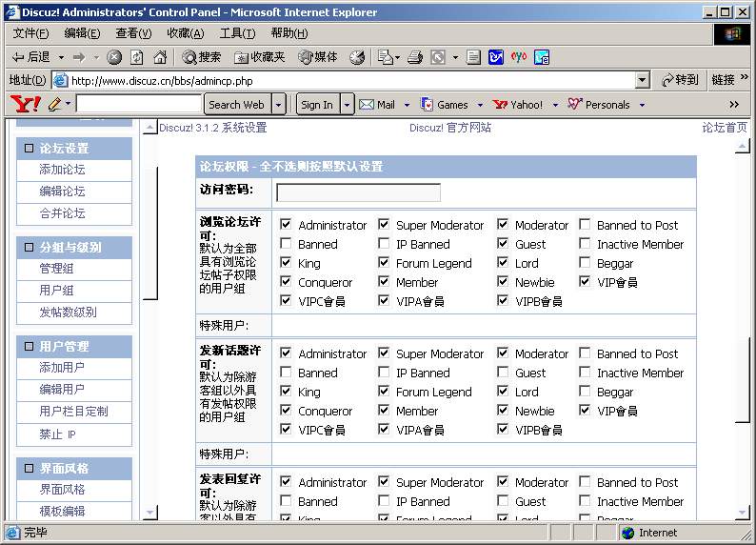
Task: Click the Discuss notepad icon in toolbar
Action: point(473,57)
